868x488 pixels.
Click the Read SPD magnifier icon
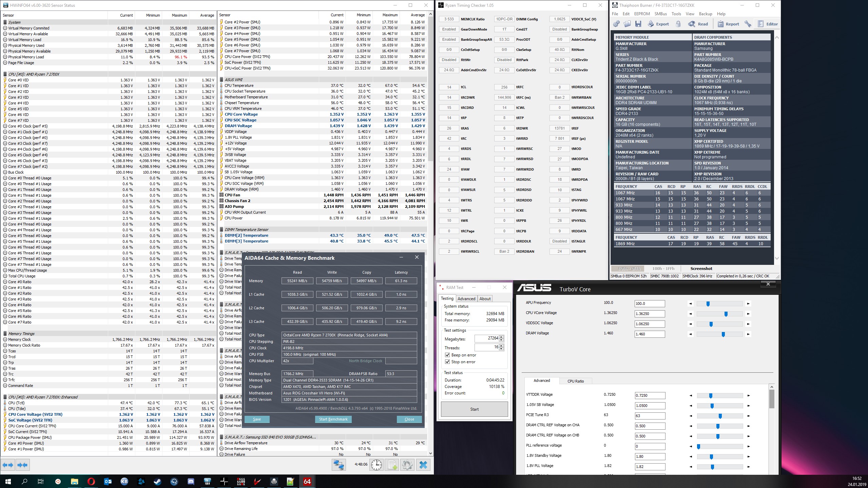tap(692, 24)
